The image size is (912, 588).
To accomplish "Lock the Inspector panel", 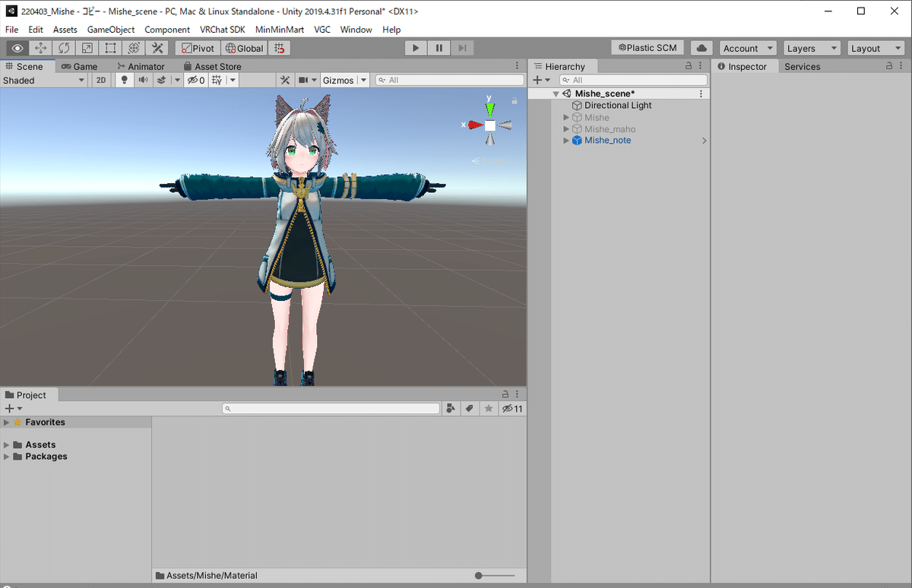I will pos(890,66).
